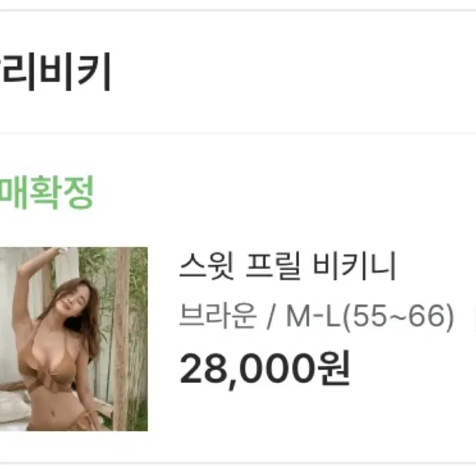Tap the 브라운 color option text
This screenshot has width=476, height=476.
tap(218, 316)
